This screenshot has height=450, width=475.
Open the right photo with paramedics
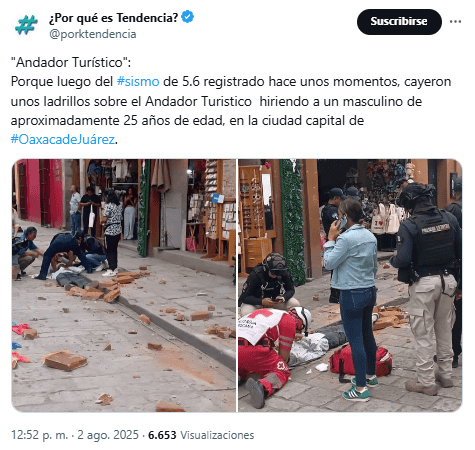pyautogui.click(x=350, y=285)
